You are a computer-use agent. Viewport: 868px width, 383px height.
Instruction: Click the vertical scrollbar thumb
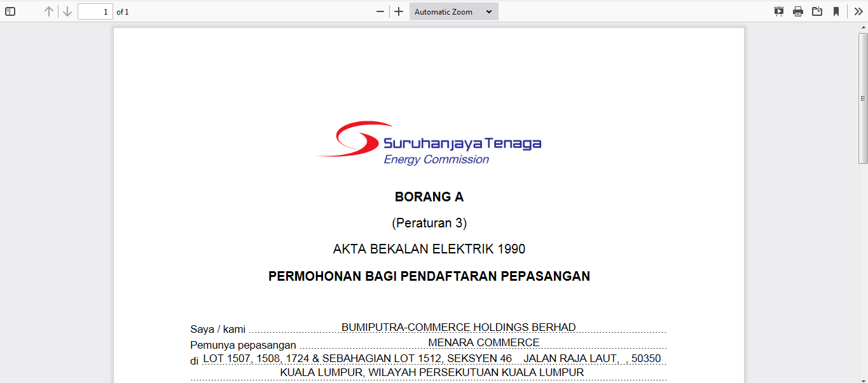pos(863,98)
